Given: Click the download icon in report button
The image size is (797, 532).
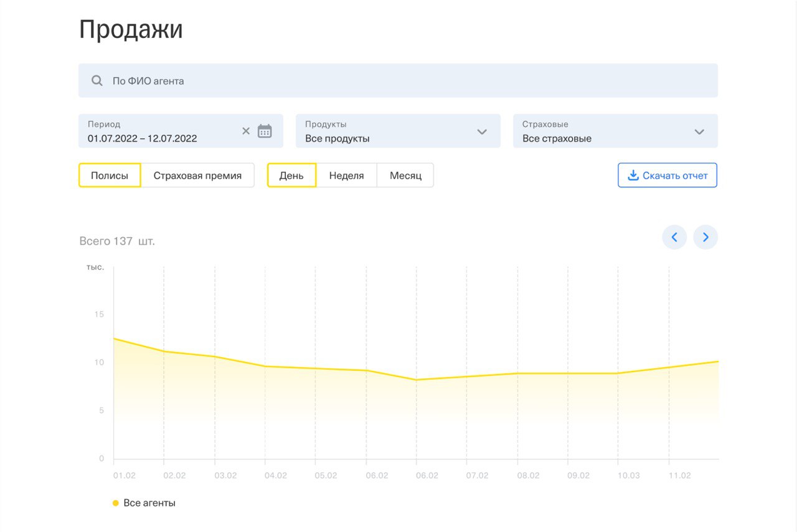Looking at the screenshot, I should pos(633,175).
